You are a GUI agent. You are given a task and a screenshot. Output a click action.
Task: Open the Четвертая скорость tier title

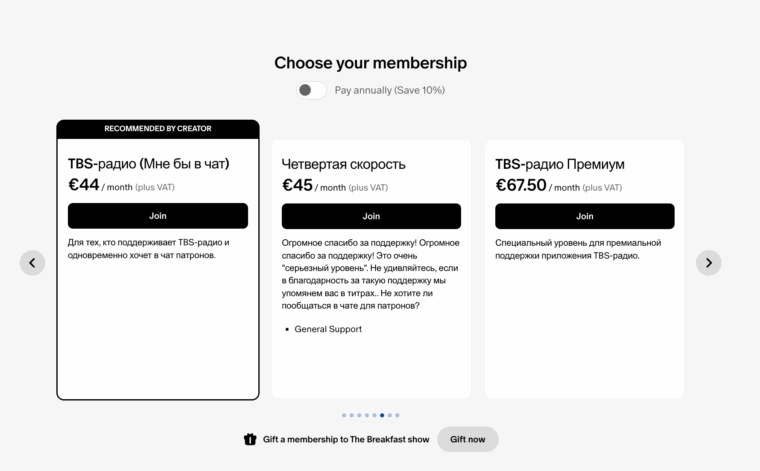[344, 164]
